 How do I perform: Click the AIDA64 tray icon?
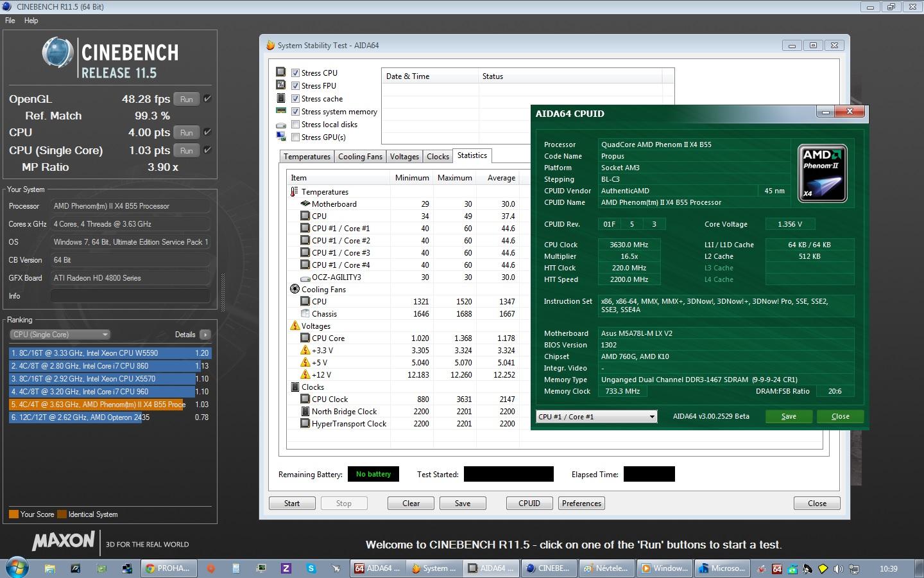(x=777, y=569)
